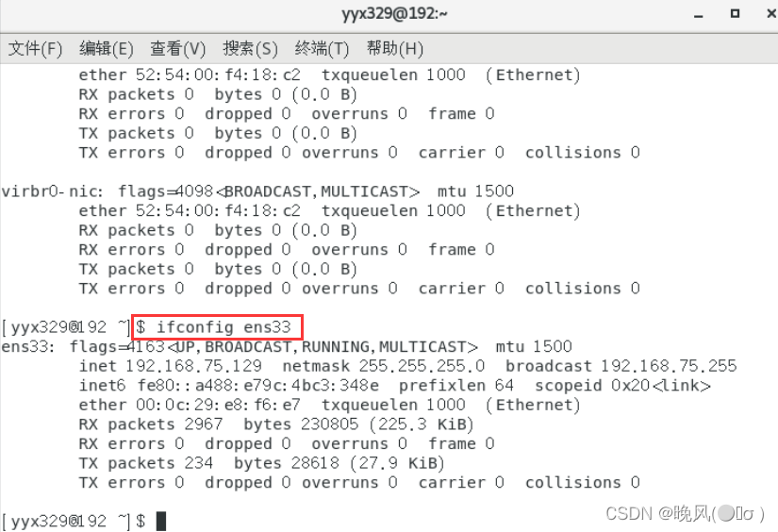Click the prefixlen 64 text
The height and width of the screenshot is (532, 778).
(x=456, y=385)
